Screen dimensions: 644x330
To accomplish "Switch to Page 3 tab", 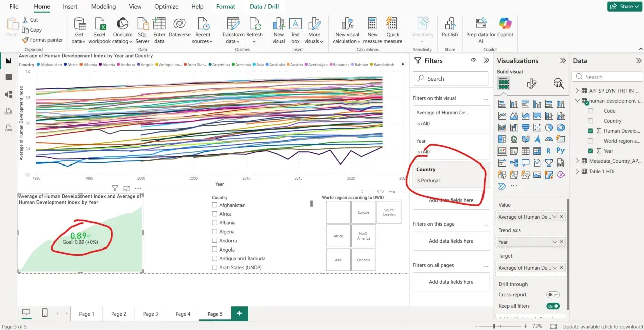I will click(x=150, y=314).
